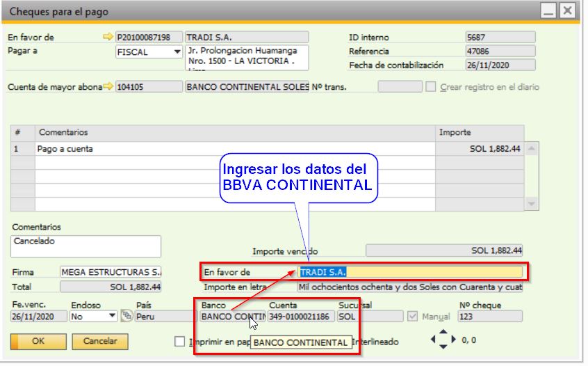Minimize the Cheques para el pago window

pos(548,10)
